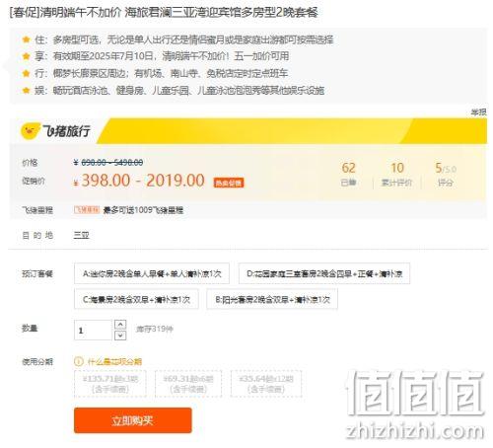
Task: Increase quantity with the up arrow
Action: click(x=120, y=325)
